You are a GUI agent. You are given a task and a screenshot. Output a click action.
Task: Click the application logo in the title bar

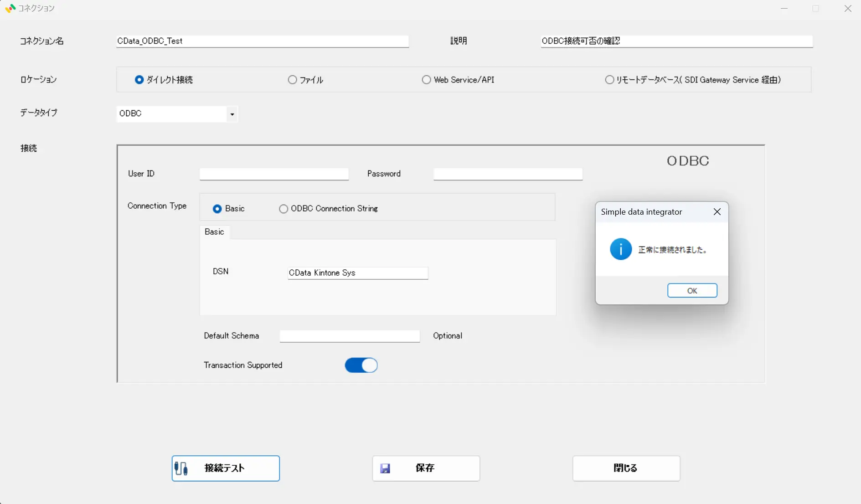click(10, 8)
